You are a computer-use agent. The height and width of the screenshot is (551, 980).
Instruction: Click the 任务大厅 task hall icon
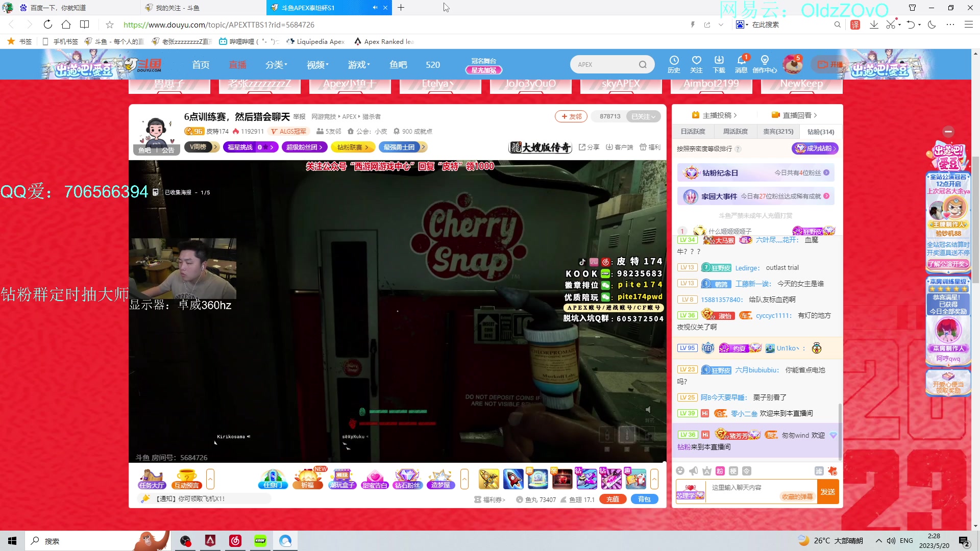coord(152,479)
